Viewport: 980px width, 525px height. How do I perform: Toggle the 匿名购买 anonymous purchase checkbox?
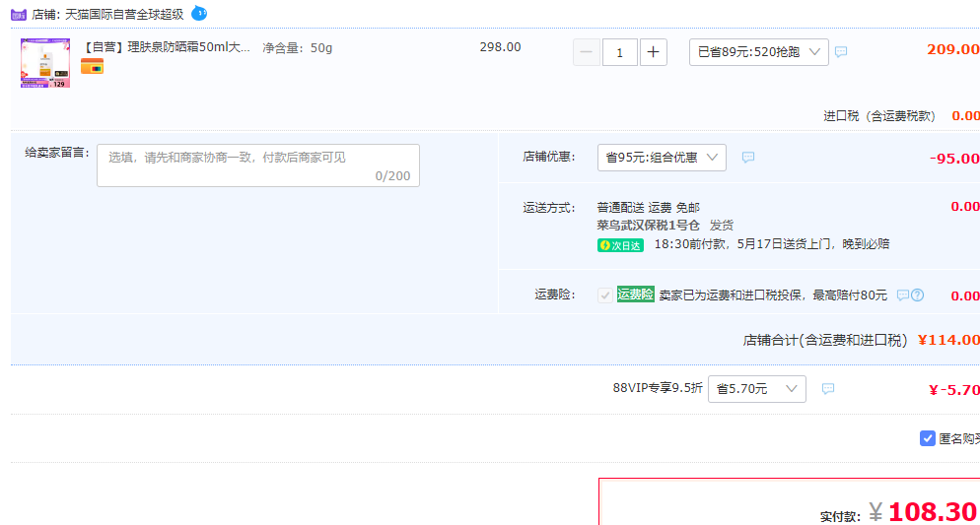click(x=928, y=438)
